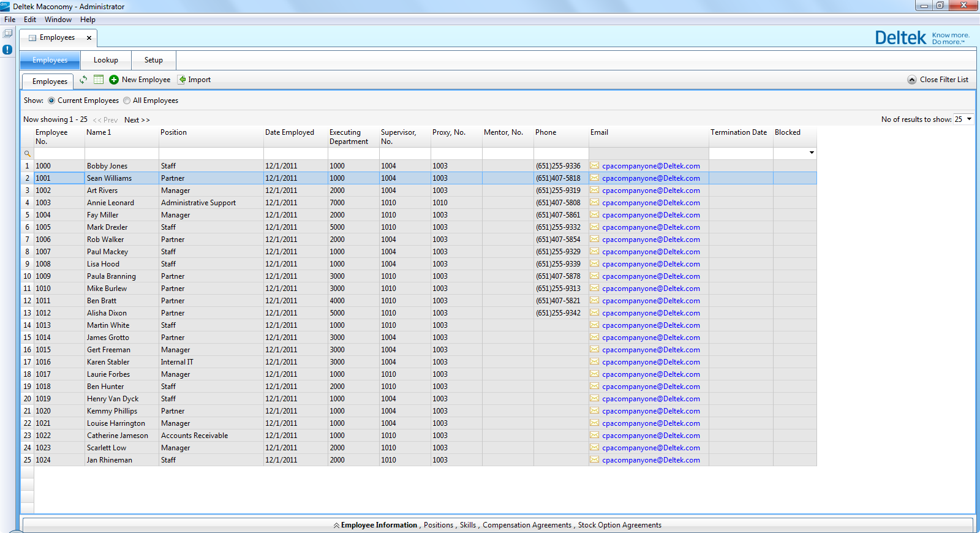The height and width of the screenshot is (533, 980).
Task: Click the table layout icon next to refresh
Action: tap(99, 80)
